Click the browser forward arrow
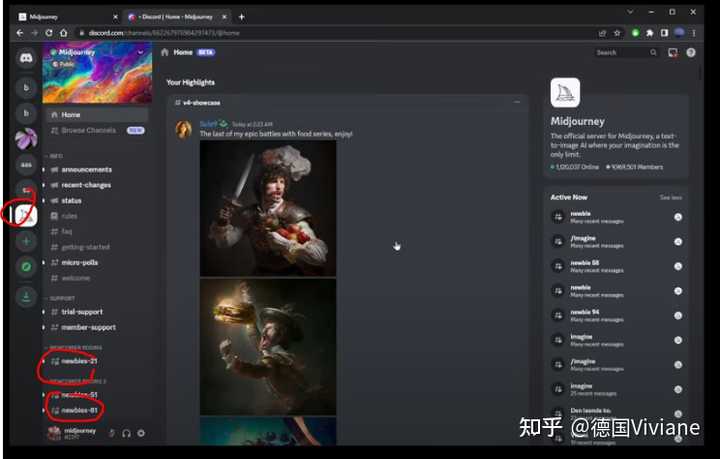The image size is (720, 459). point(34,33)
